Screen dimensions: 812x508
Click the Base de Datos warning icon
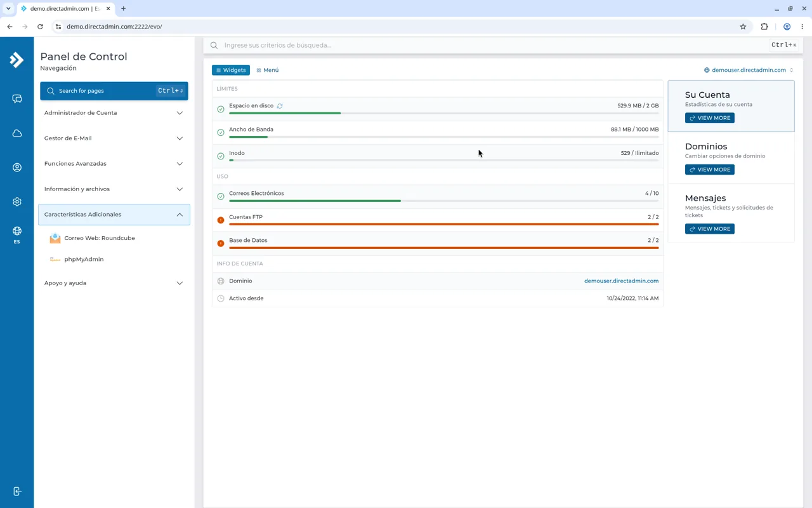point(221,243)
